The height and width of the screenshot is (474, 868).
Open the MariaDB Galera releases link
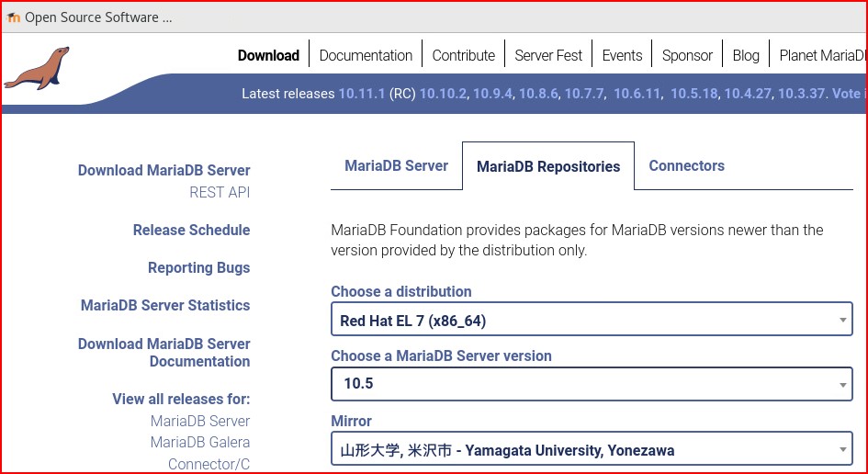tap(200, 443)
